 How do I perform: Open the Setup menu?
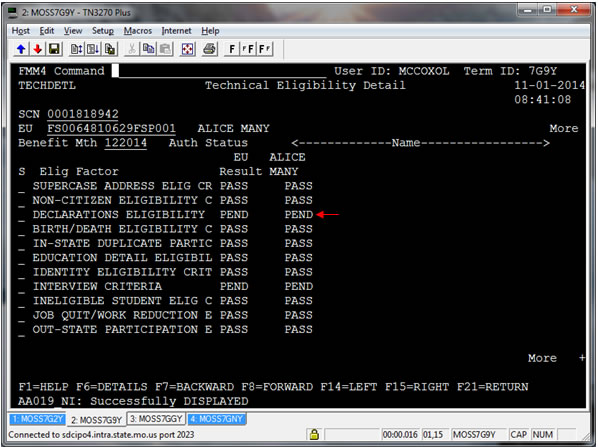pos(103,31)
